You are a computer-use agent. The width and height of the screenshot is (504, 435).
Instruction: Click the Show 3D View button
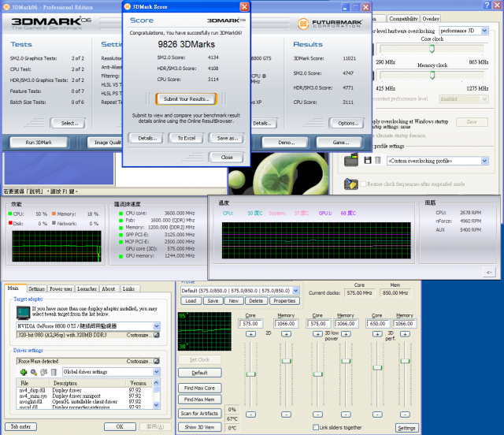pyautogui.click(x=199, y=427)
